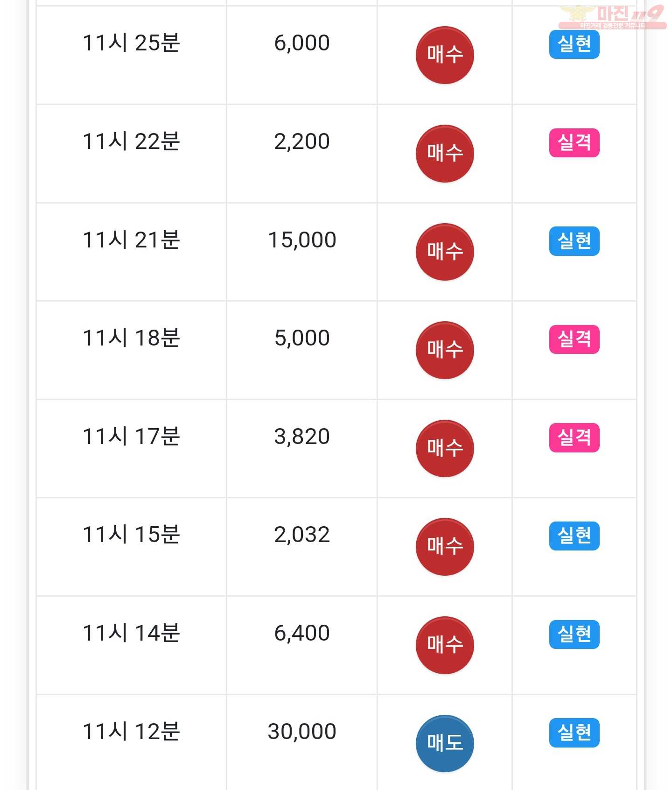Select the 실현 badge in 15,000 row

click(574, 241)
